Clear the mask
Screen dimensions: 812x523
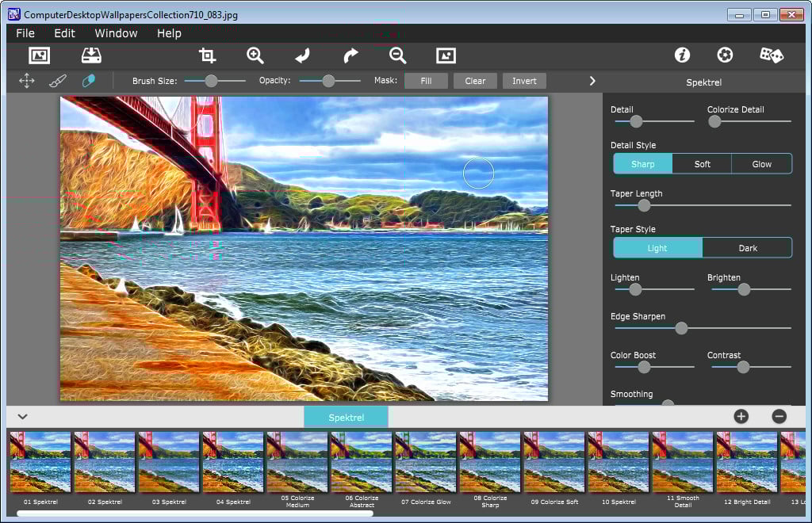[x=474, y=80]
